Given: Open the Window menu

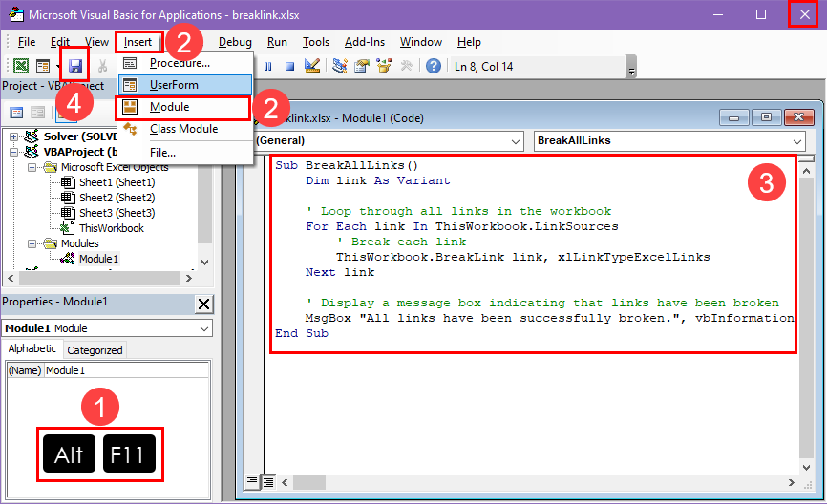Looking at the screenshot, I should tap(420, 42).
